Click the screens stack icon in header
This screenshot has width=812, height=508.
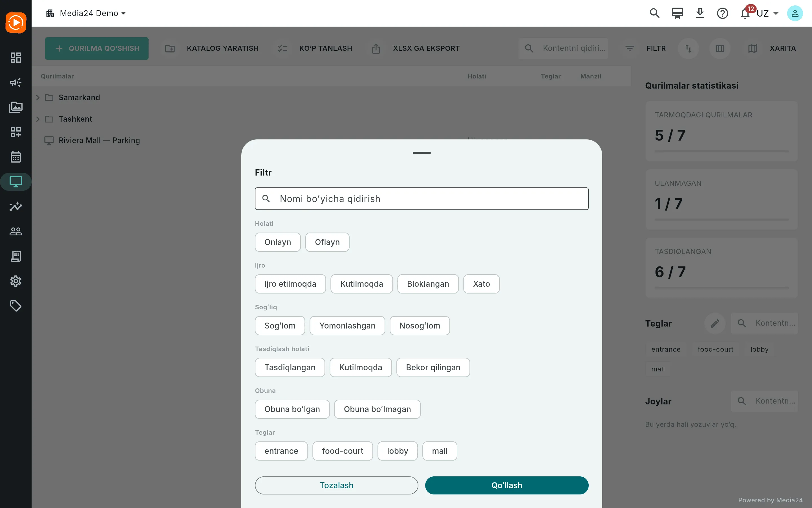[x=678, y=14]
